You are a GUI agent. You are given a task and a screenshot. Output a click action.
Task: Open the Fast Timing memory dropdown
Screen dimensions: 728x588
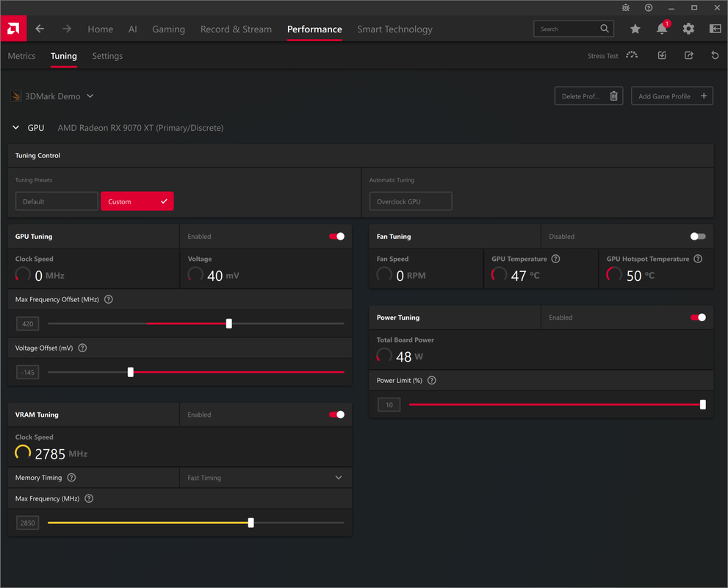click(266, 478)
